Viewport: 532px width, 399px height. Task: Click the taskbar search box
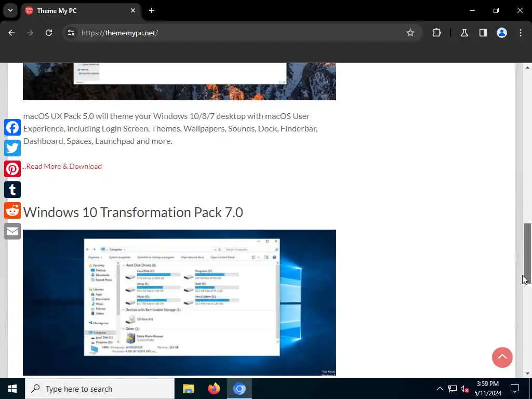tap(100, 389)
